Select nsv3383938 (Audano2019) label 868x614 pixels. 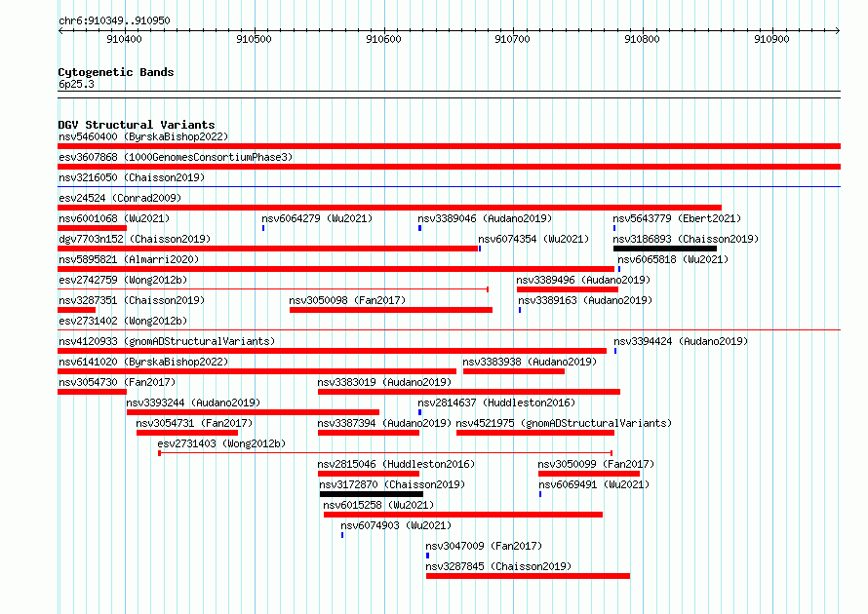point(530,362)
